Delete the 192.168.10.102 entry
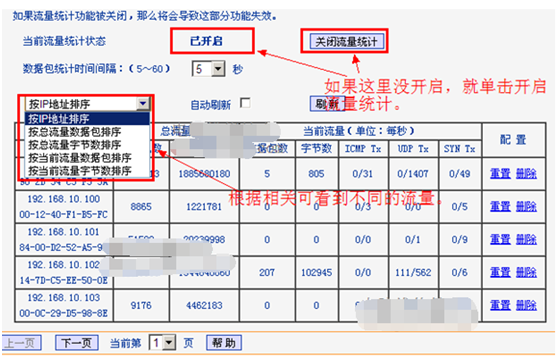The height and width of the screenshot is (360, 558). (526, 272)
